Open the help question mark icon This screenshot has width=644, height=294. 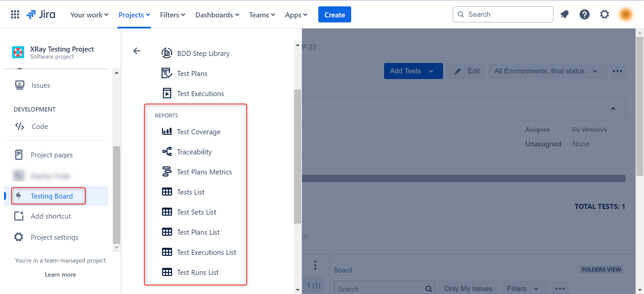pos(584,14)
